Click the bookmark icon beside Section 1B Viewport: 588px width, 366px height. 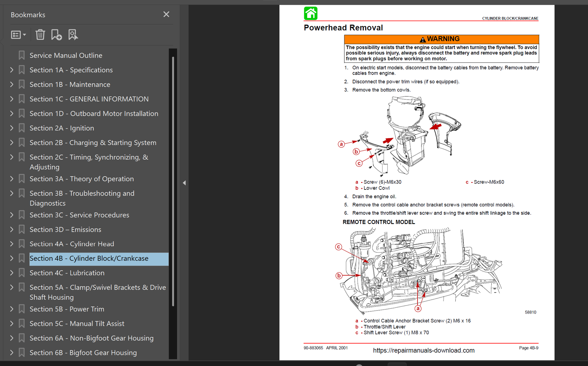[22, 84]
